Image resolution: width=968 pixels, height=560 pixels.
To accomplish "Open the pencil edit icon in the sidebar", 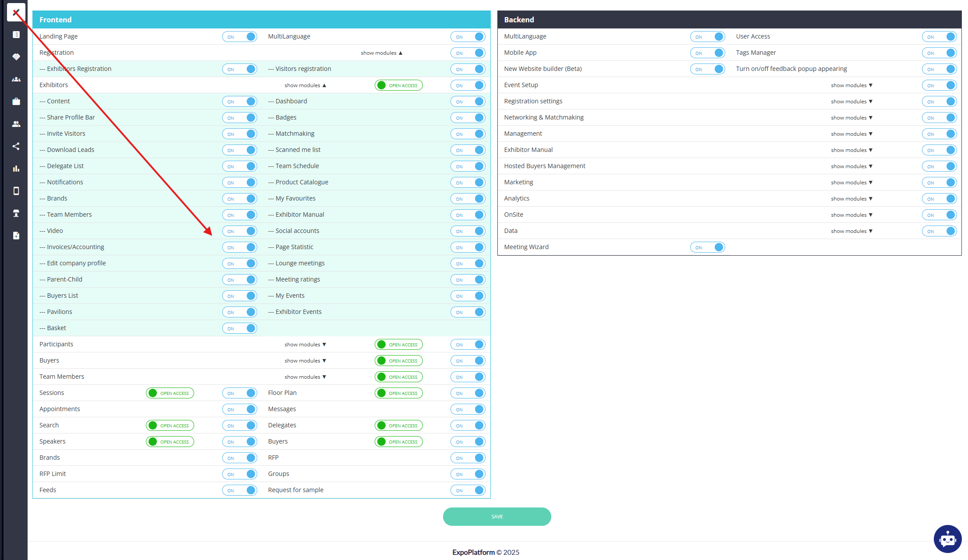I will point(16,12).
